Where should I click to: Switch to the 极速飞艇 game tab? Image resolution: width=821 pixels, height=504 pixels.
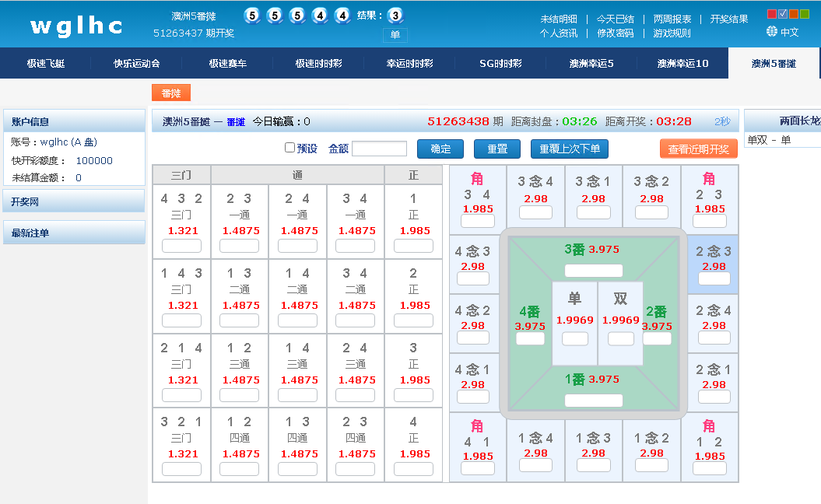click(46, 64)
